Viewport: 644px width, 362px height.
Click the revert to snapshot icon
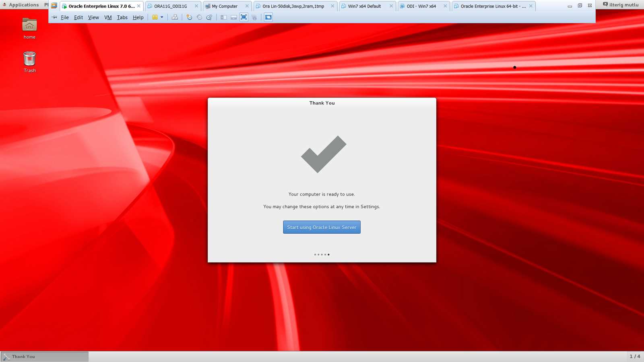199,17
